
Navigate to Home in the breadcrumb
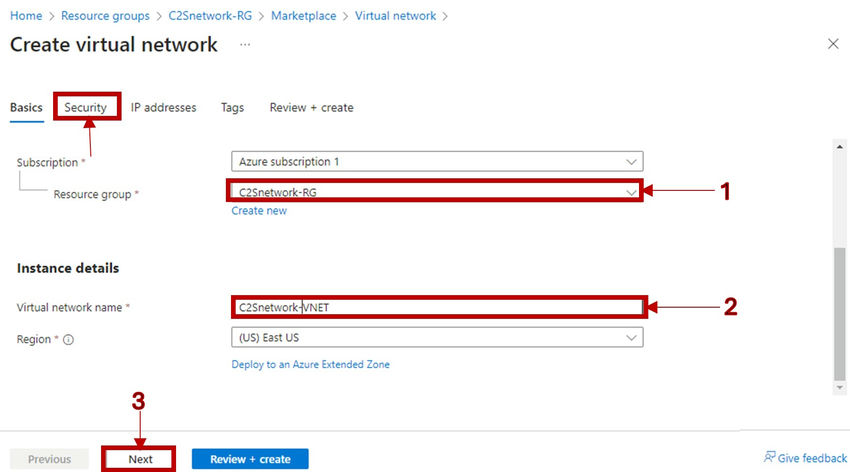pos(25,16)
